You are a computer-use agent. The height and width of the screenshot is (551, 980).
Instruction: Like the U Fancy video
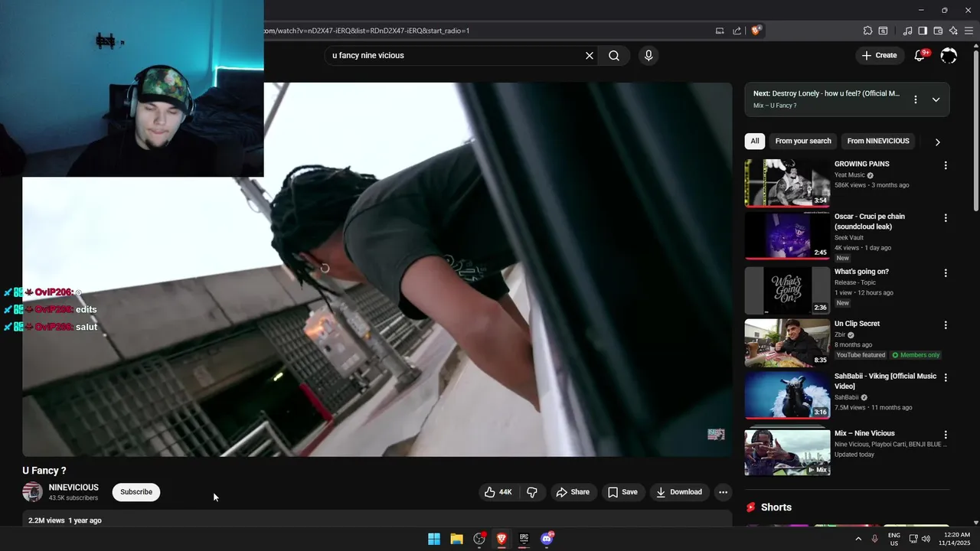click(498, 492)
